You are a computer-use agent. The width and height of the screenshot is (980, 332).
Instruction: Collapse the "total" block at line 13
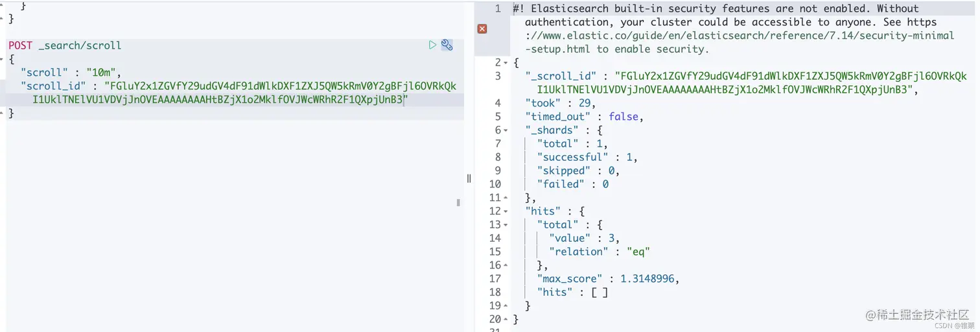tap(506, 224)
